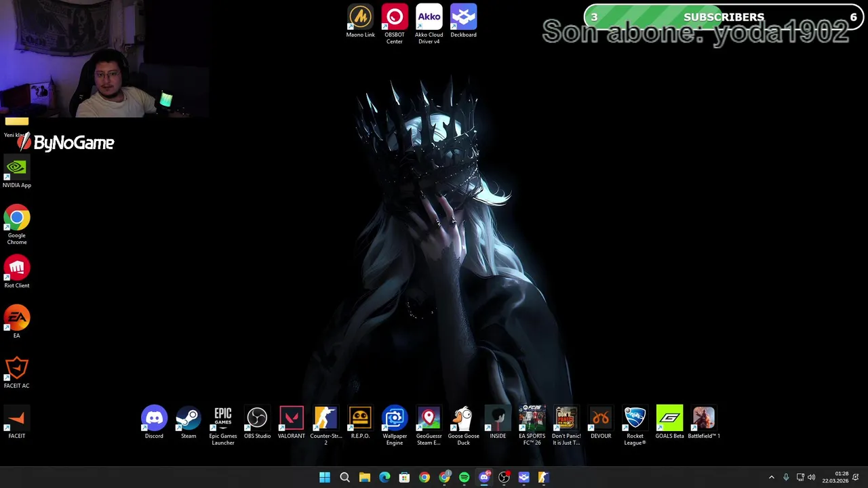
Task: Open the DEVOUR desktop shortcut
Action: click(x=601, y=423)
